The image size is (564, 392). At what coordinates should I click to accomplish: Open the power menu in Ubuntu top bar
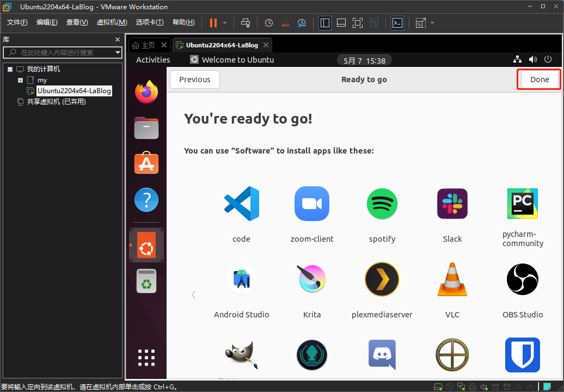pyautogui.click(x=548, y=59)
